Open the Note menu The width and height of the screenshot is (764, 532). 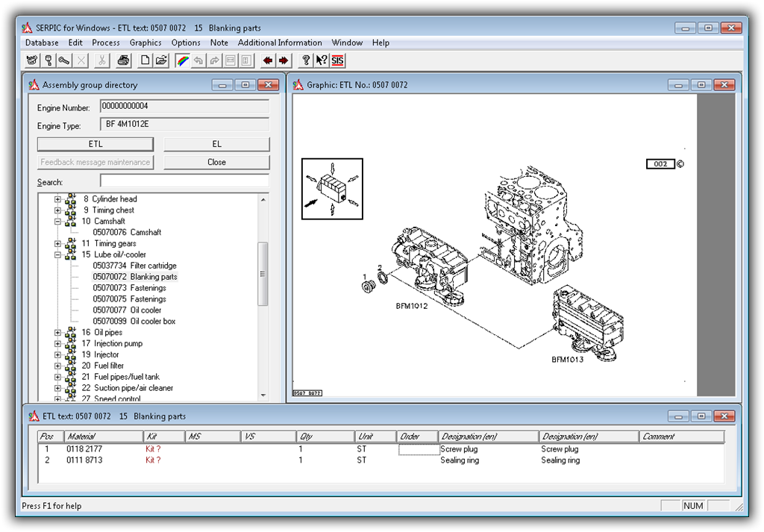click(219, 43)
